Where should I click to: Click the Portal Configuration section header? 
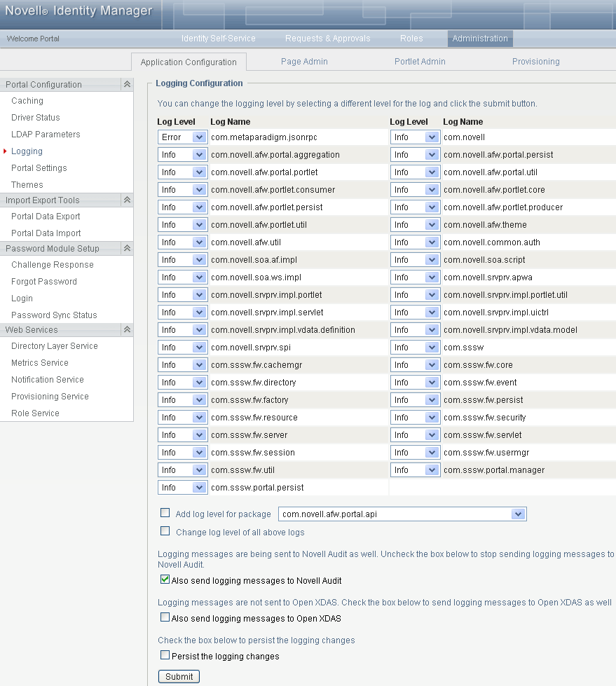[43, 85]
